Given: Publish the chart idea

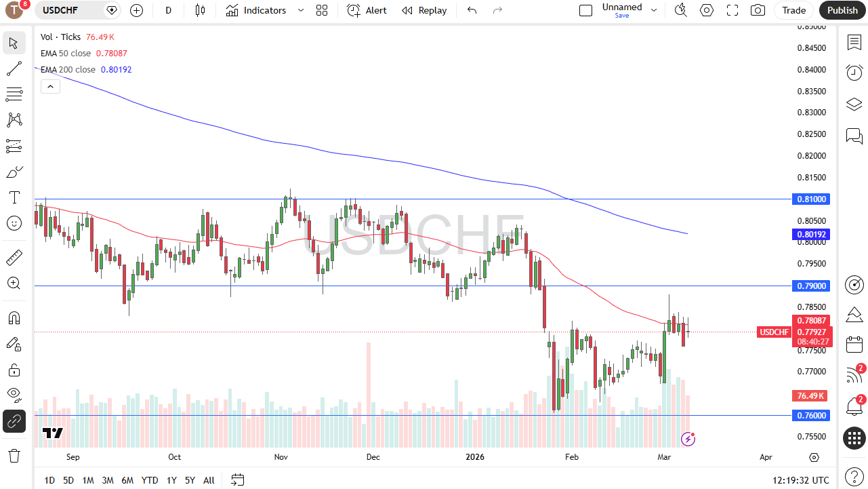Looking at the screenshot, I should (842, 10).
